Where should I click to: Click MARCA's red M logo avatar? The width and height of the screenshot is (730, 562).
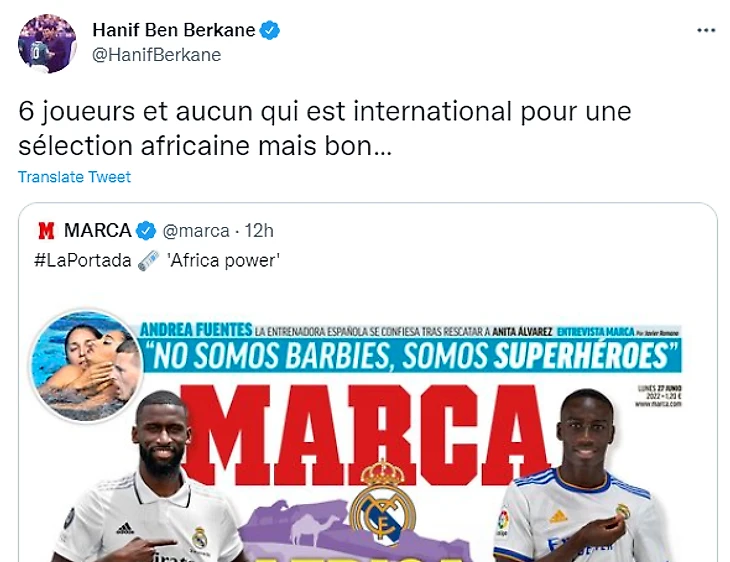46,230
